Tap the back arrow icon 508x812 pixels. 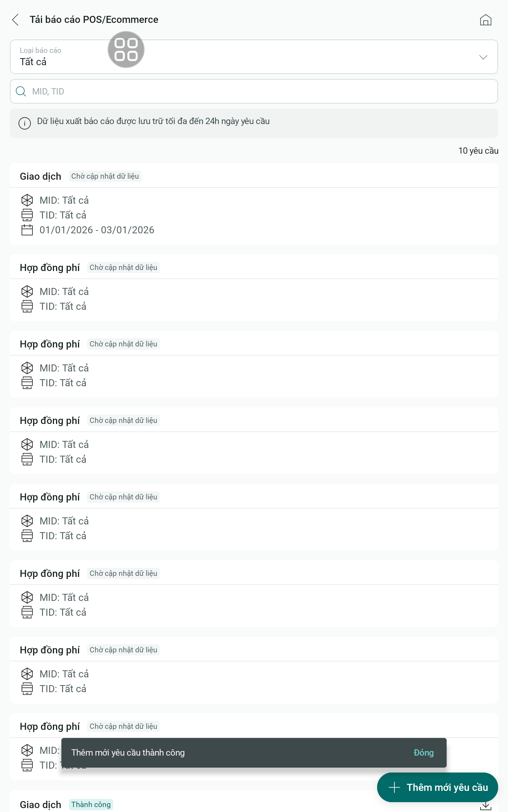coord(15,20)
